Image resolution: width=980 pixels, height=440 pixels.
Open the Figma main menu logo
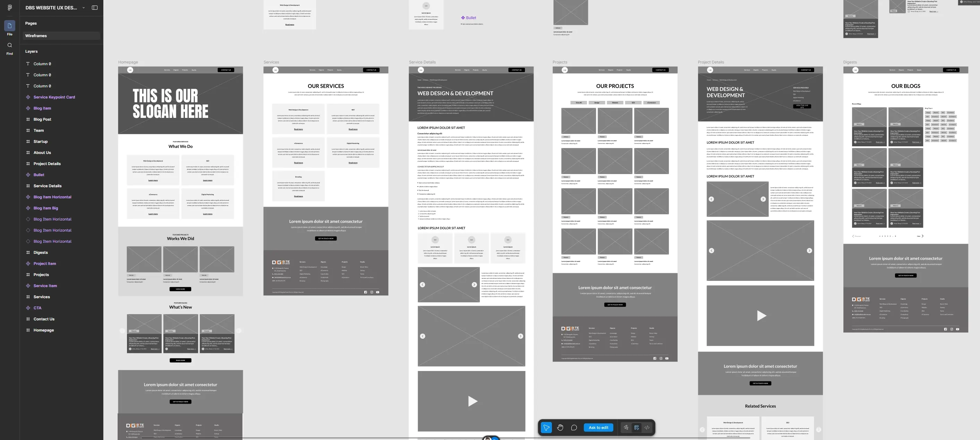click(9, 8)
